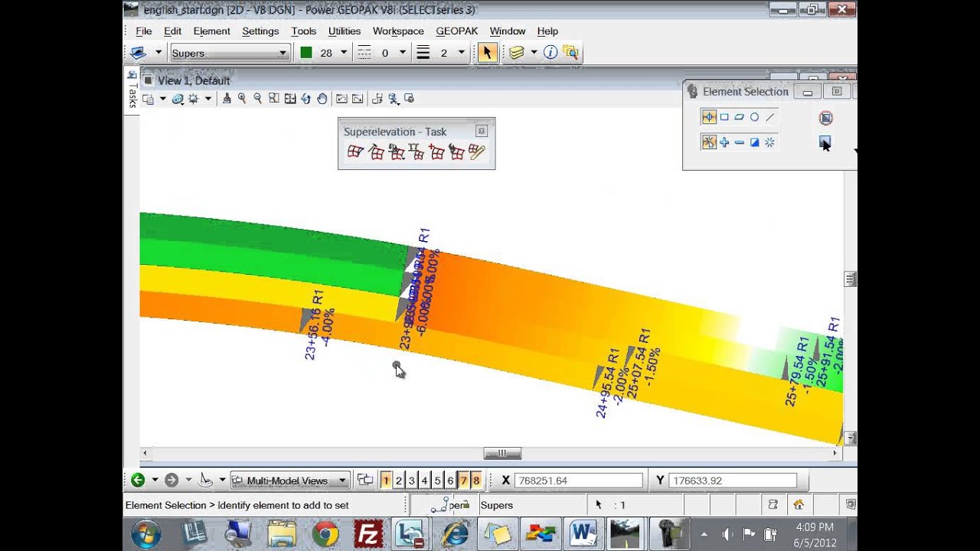Image resolution: width=980 pixels, height=551 pixels.
Task: Set selection mode to New
Action: [709, 142]
